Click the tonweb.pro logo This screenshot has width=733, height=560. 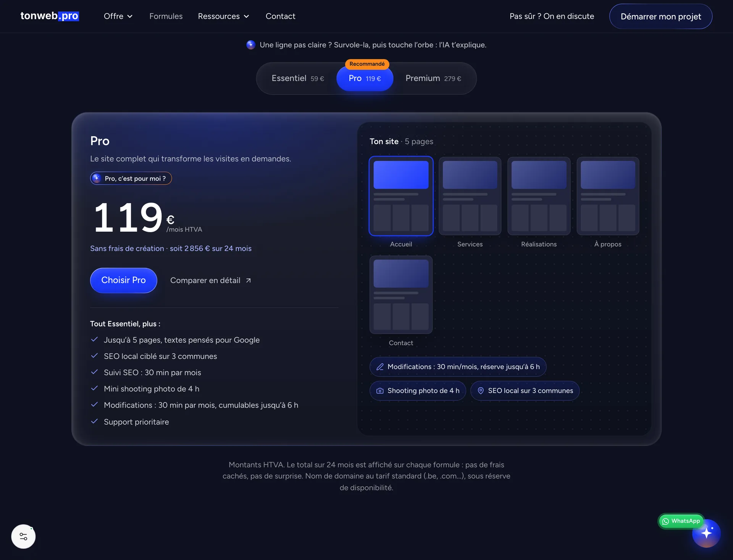click(x=50, y=16)
